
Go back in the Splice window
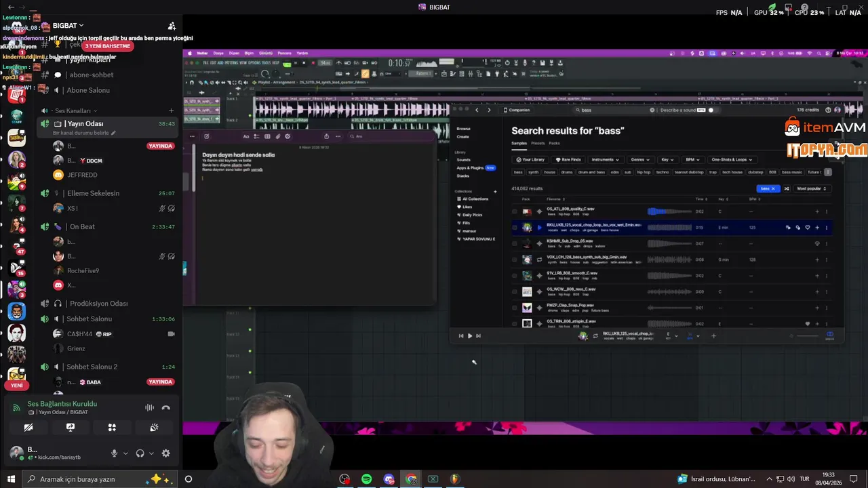(477, 110)
